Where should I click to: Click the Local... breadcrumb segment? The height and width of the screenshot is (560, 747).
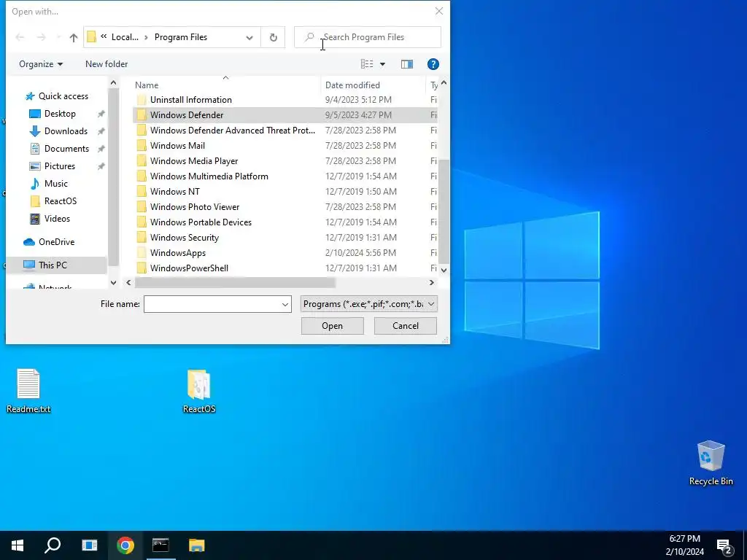coord(125,37)
